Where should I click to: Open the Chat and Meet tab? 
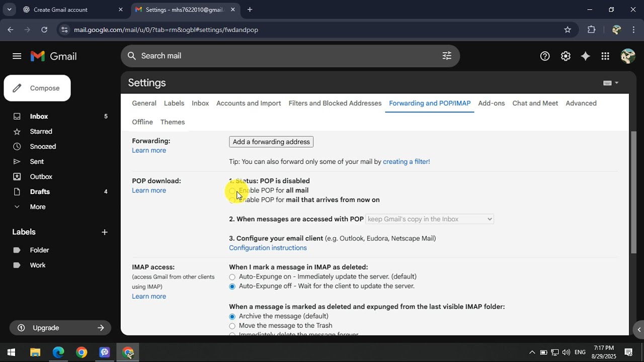535,103
